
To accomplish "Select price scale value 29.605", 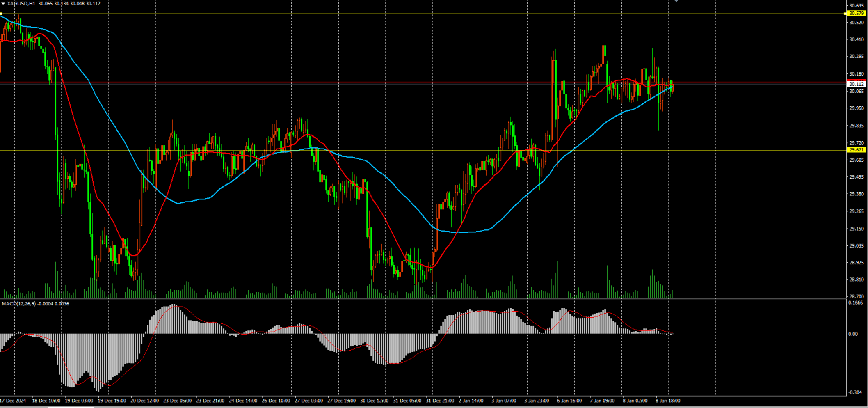I will tap(856, 160).
